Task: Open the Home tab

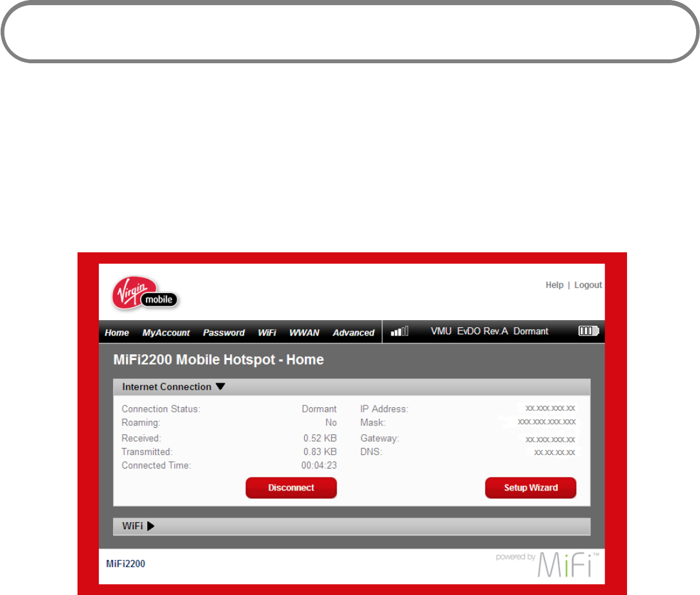Action: (116, 333)
